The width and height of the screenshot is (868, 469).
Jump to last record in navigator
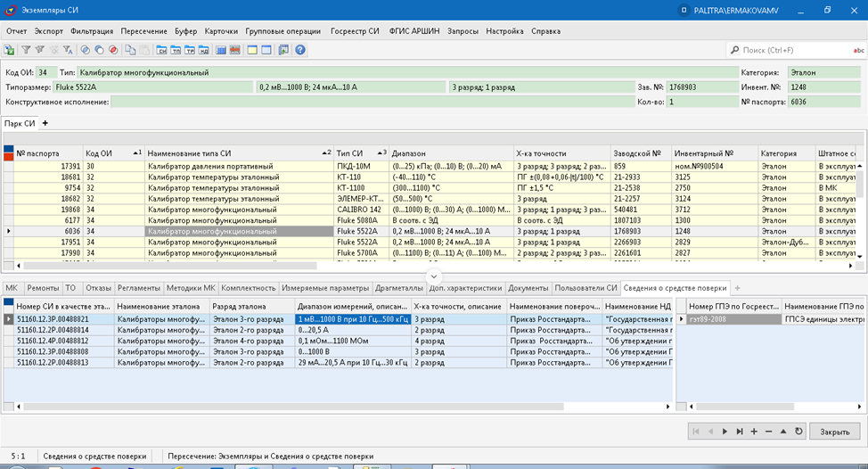[740, 432]
